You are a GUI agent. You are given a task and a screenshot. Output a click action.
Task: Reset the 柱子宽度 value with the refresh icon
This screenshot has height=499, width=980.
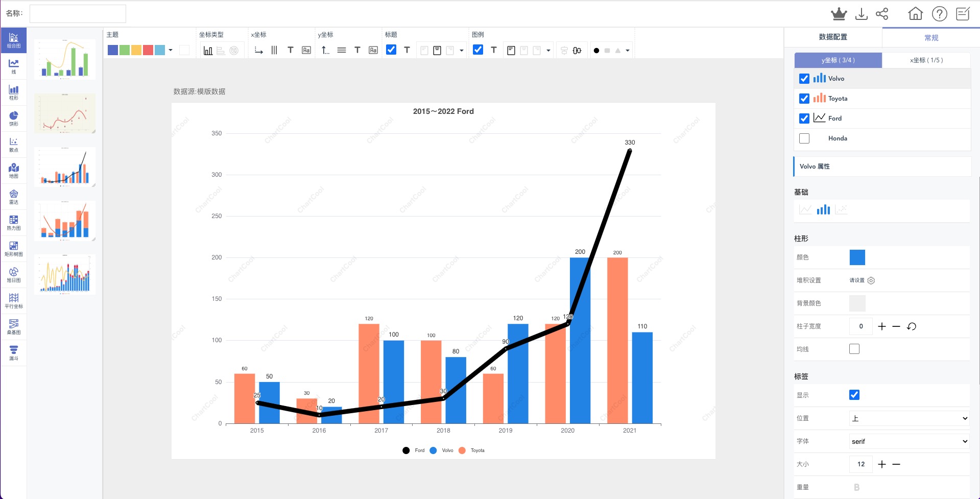pyautogui.click(x=912, y=326)
